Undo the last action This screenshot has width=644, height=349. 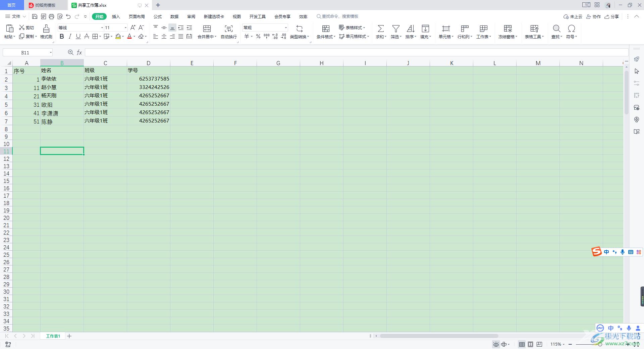pyautogui.click(x=68, y=16)
